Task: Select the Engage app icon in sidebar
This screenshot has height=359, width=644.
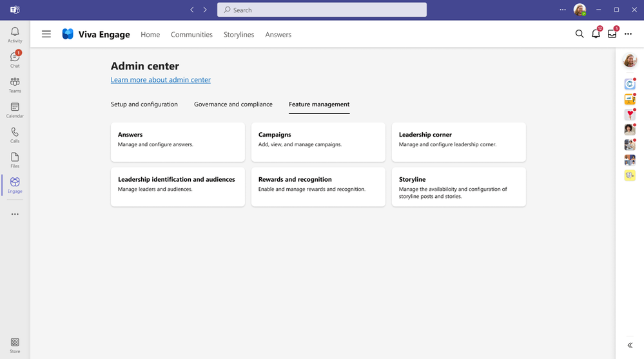Action: tap(15, 185)
